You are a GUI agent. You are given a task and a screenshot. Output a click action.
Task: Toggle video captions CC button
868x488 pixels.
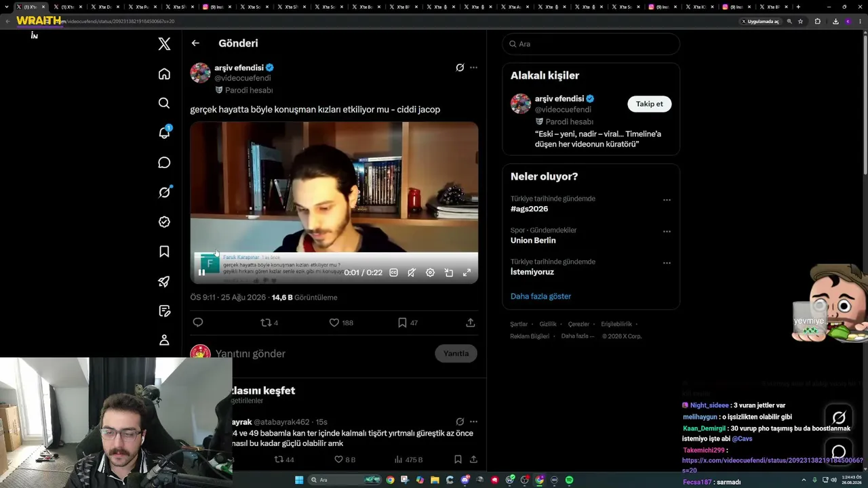[x=393, y=272]
